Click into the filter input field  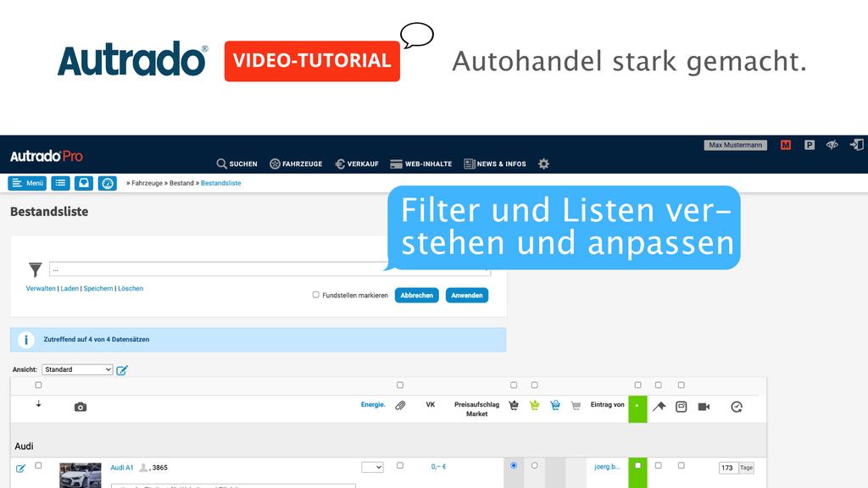click(x=270, y=269)
